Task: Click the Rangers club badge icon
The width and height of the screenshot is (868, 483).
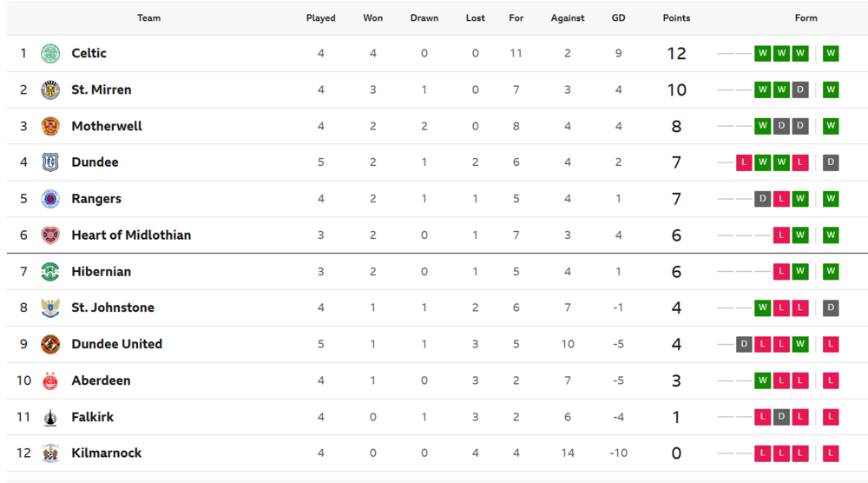Action: tap(50, 199)
